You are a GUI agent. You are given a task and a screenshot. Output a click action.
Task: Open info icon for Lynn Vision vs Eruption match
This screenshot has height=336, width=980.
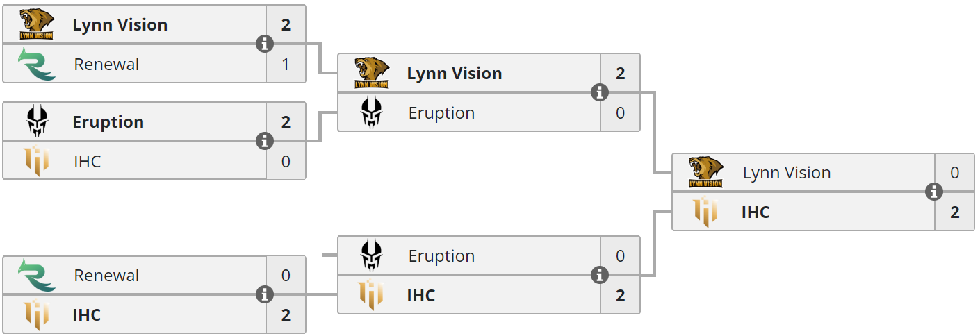point(599,93)
